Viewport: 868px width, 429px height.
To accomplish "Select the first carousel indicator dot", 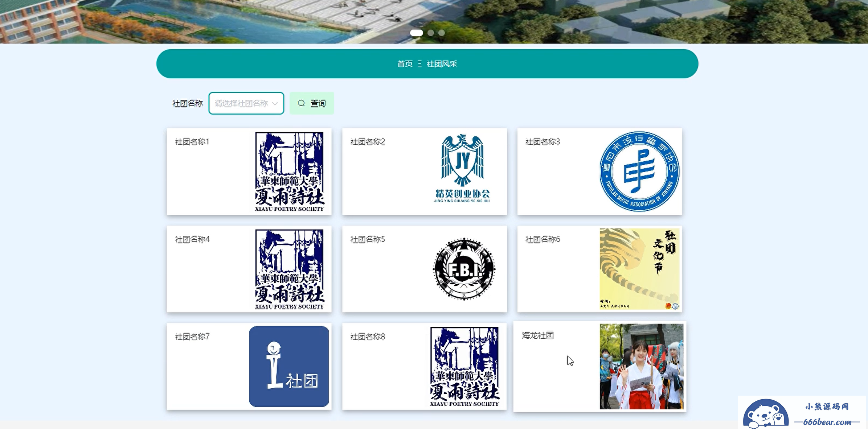I will click(416, 33).
